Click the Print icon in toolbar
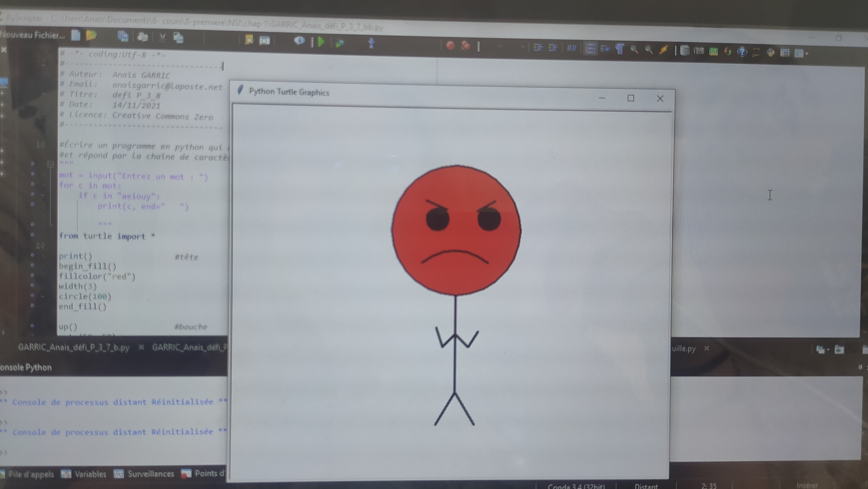This screenshot has height=489, width=868. click(x=142, y=37)
